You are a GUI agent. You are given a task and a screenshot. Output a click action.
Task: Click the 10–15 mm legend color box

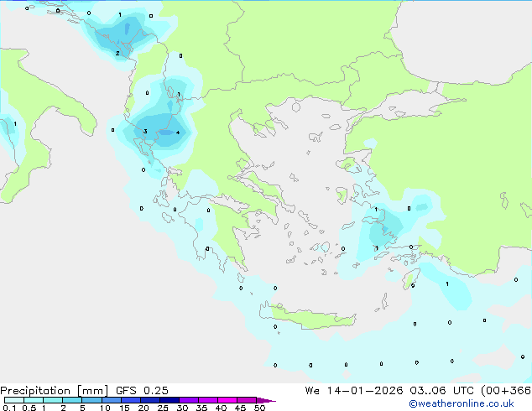111,400
